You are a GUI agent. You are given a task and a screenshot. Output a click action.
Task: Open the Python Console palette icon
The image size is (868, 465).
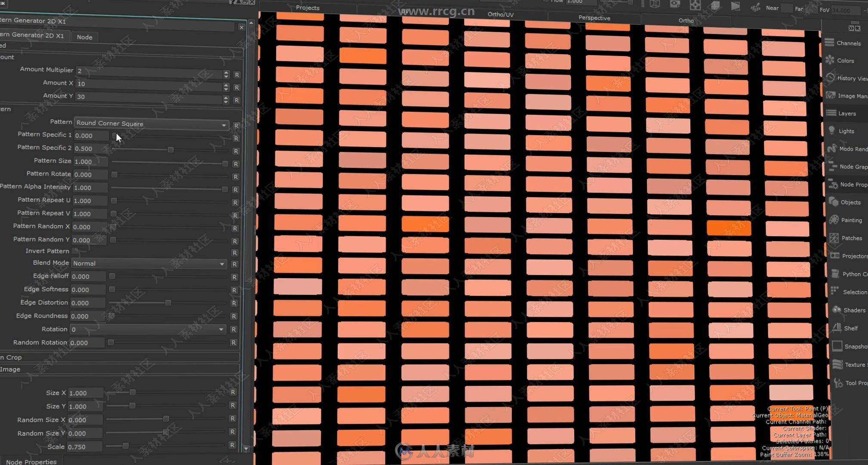pyautogui.click(x=835, y=274)
